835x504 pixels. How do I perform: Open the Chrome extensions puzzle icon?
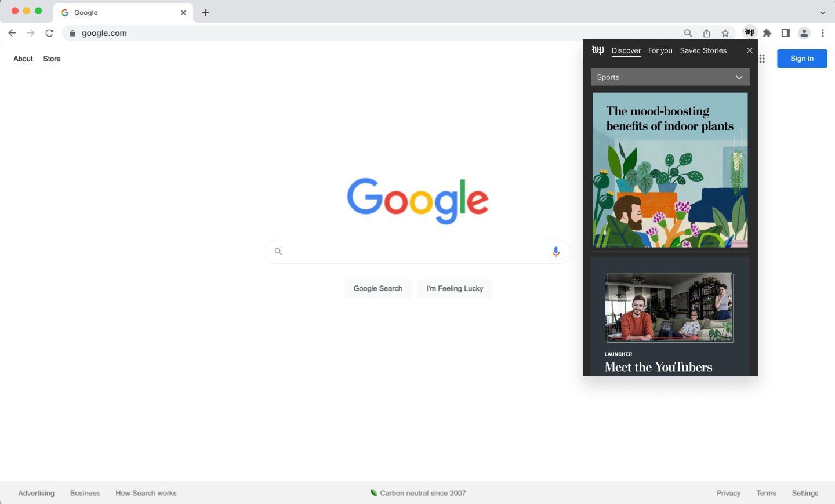pyautogui.click(x=767, y=33)
